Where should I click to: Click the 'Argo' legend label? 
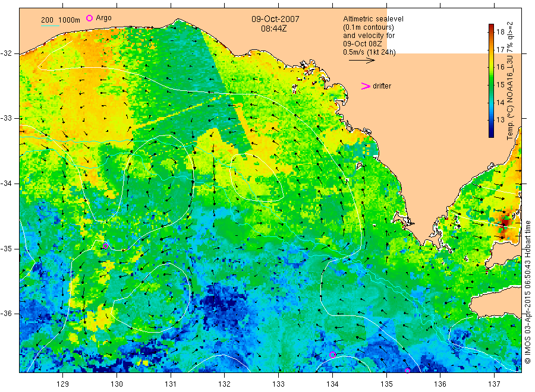pyautogui.click(x=103, y=18)
